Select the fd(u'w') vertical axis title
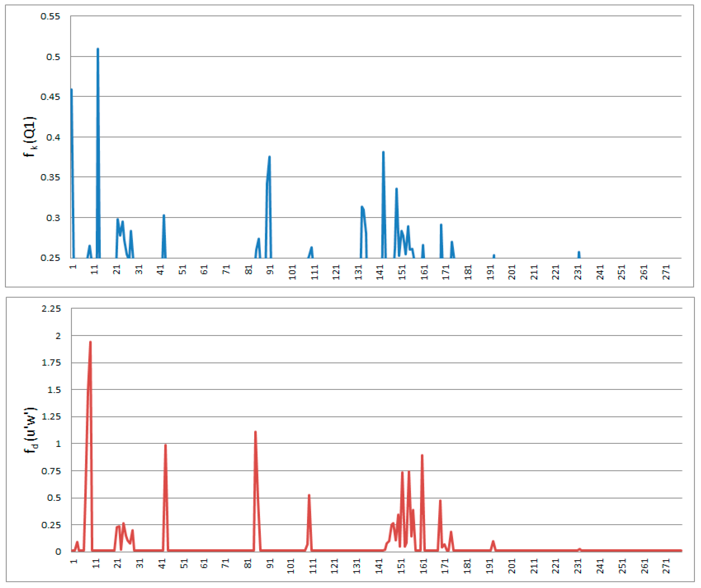Screen dimensions: 701x588 [x=31, y=430]
